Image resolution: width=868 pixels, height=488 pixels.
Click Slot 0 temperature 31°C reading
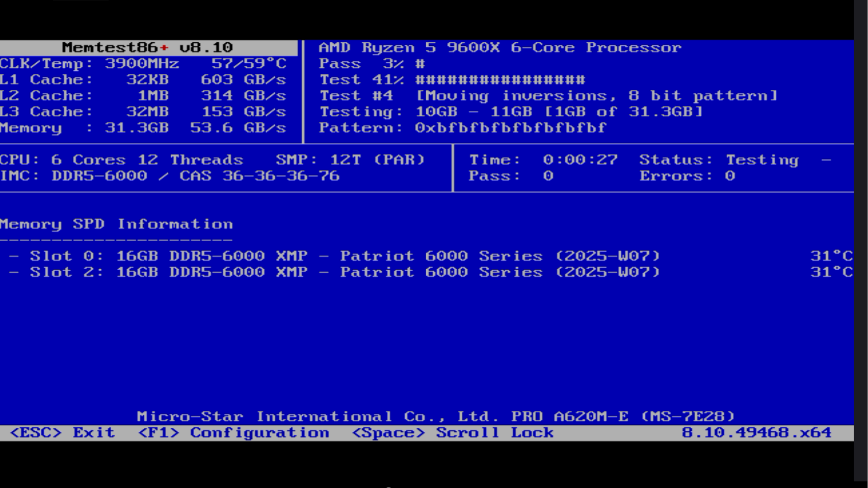(x=831, y=256)
